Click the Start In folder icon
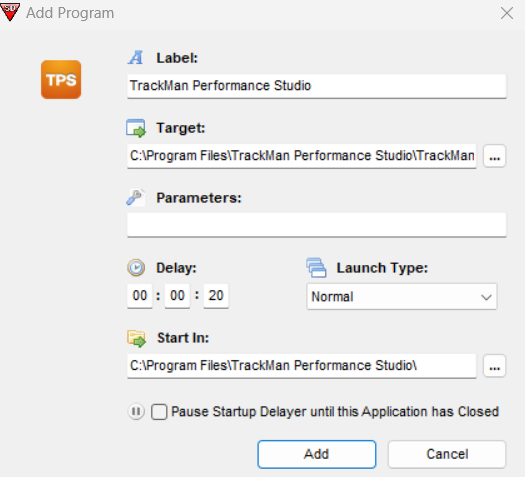Screen dimensions: 525x477 pos(136,338)
